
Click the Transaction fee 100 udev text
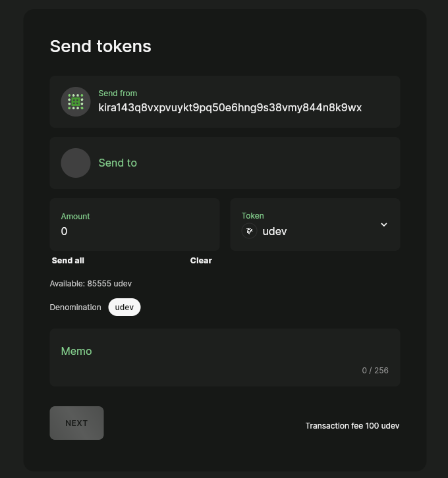coord(352,426)
